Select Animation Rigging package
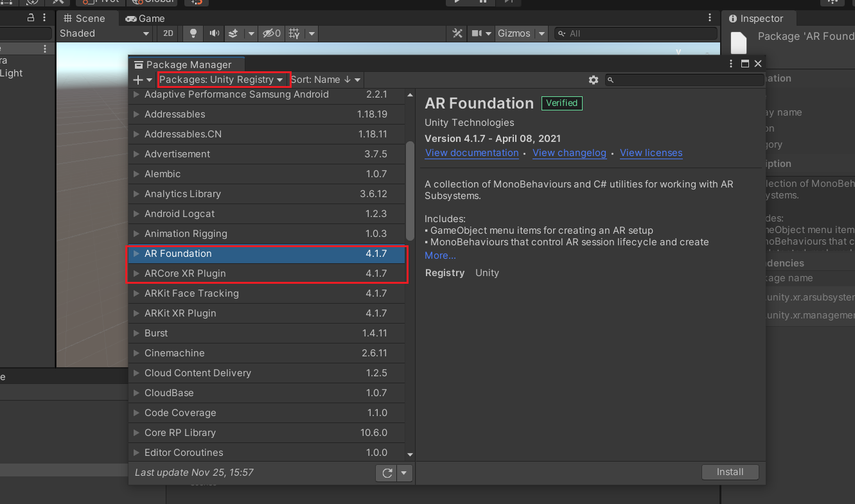Image resolution: width=855 pixels, height=504 pixels. pyautogui.click(x=267, y=234)
